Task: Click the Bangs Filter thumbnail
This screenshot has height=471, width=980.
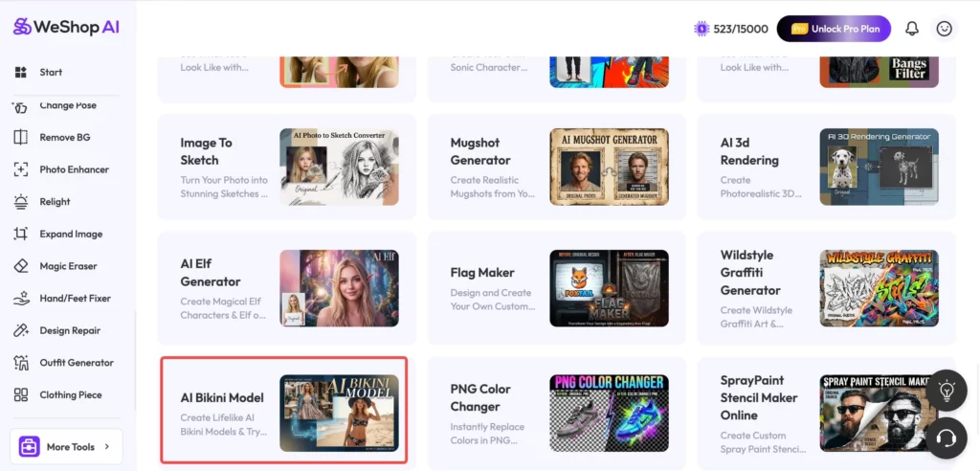Action: pos(879,72)
